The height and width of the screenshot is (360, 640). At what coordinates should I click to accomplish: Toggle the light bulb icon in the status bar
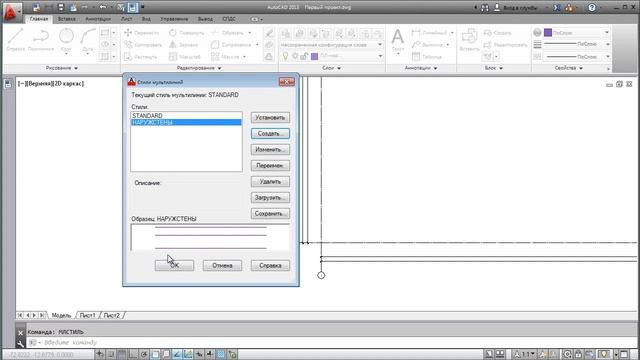(x=604, y=354)
